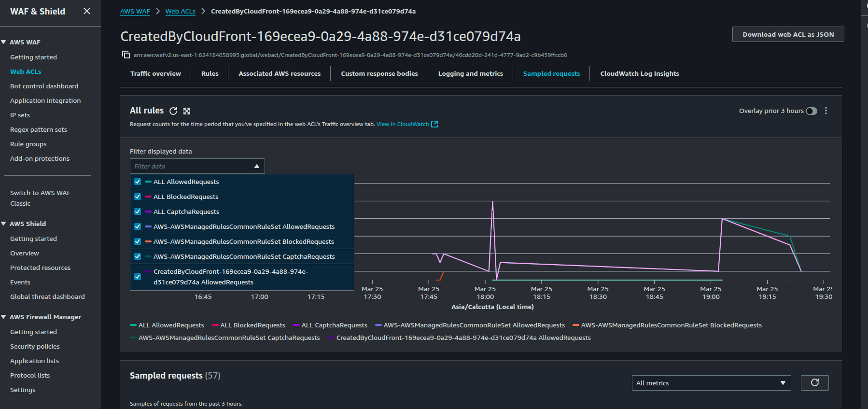This screenshot has width=868, height=409.
Task: Click the chart peak near 18:00
Action: tap(492, 201)
